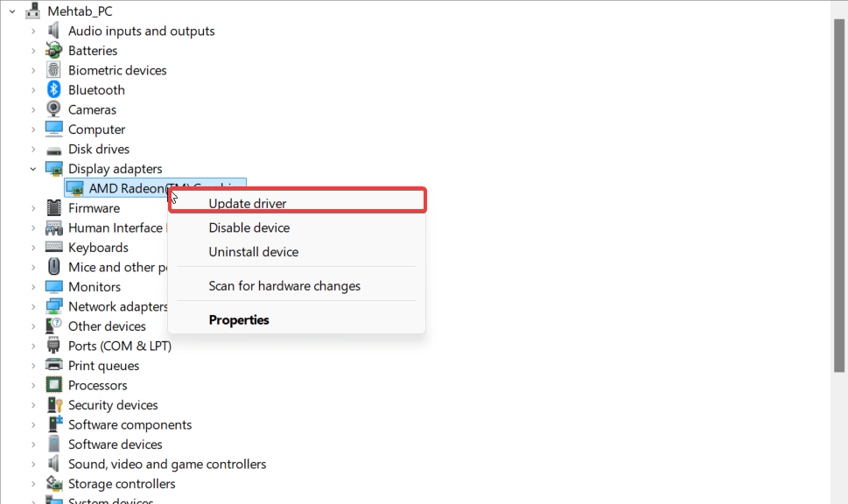Select the Software devices label

pyautogui.click(x=116, y=444)
